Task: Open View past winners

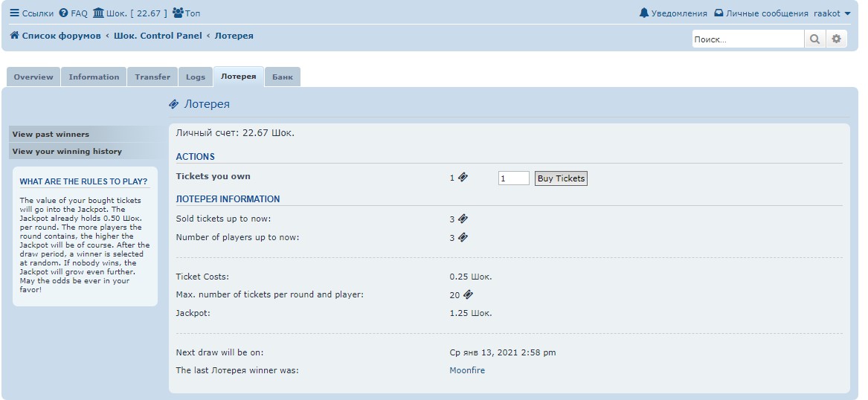Action: 51,135
